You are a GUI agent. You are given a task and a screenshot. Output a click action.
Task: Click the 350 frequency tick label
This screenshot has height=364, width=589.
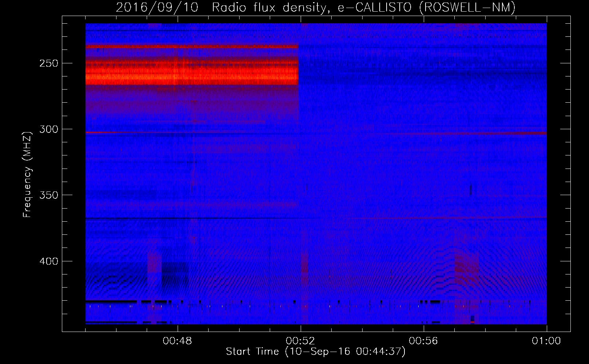click(x=48, y=195)
